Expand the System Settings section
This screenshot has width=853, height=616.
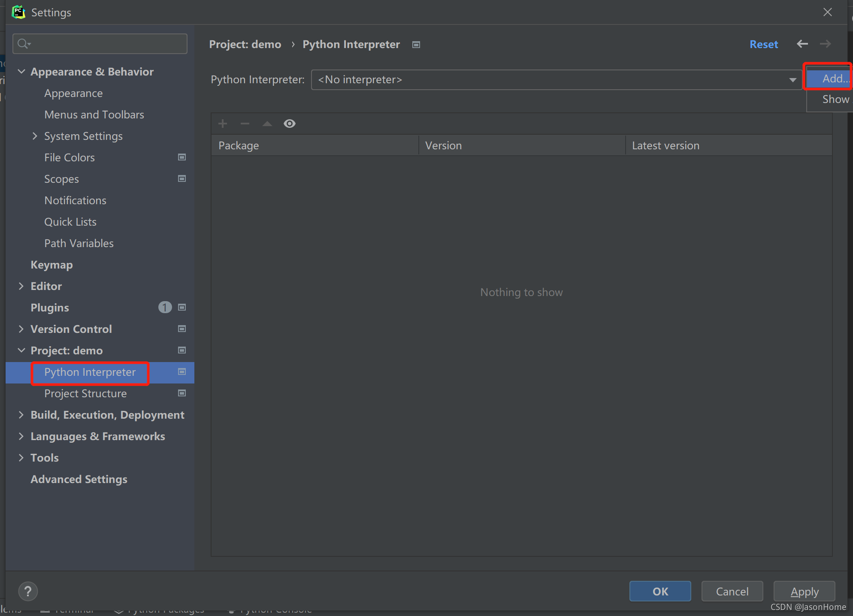pos(35,136)
